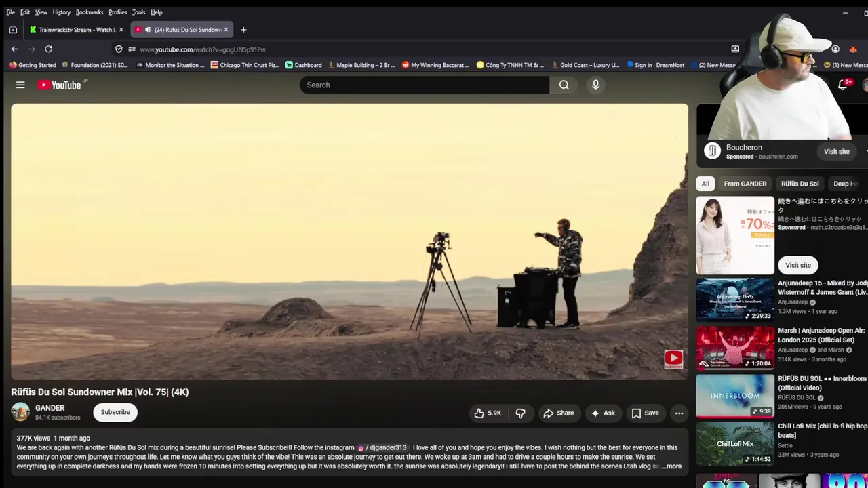The image size is (868, 488).
Task: Save the video to a playlist
Action: click(645, 413)
